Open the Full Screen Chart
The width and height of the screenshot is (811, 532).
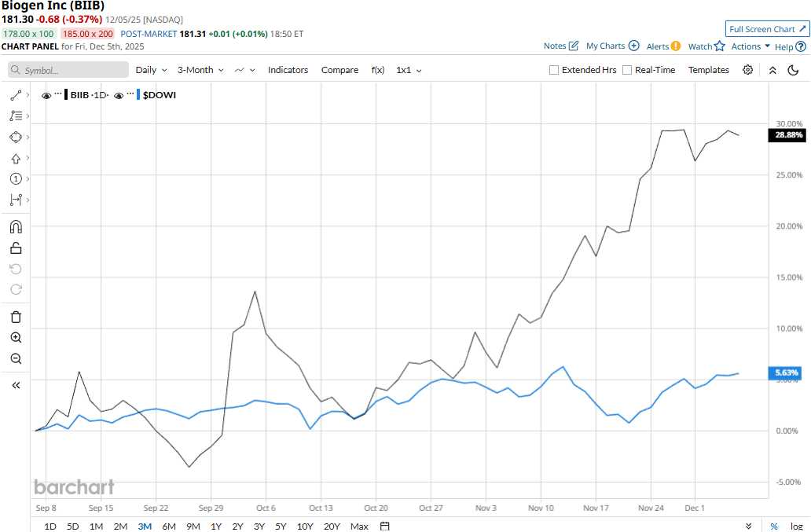click(767, 29)
